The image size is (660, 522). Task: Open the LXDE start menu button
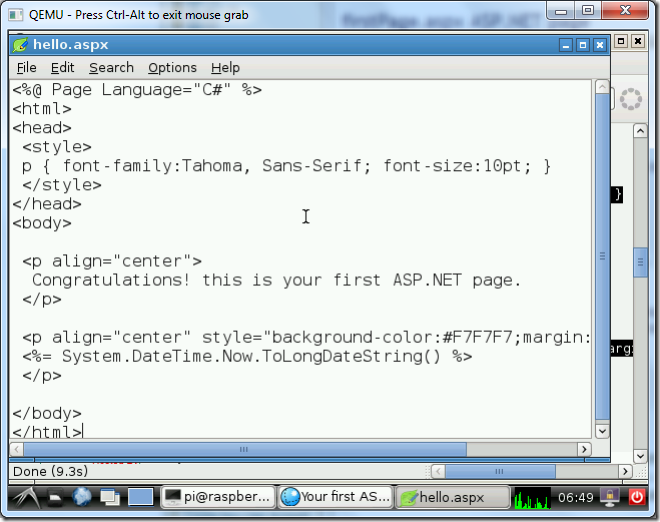click(27, 497)
